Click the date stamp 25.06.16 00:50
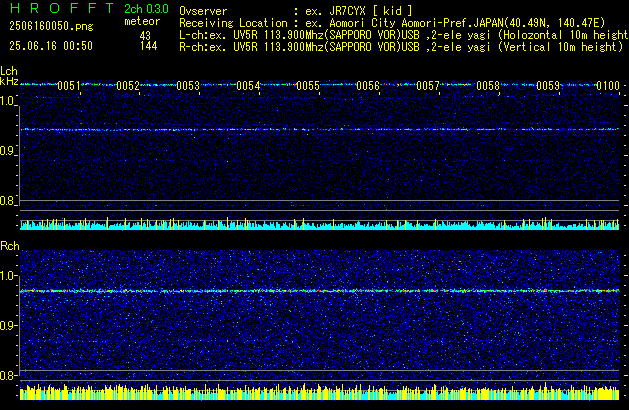 pos(51,46)
